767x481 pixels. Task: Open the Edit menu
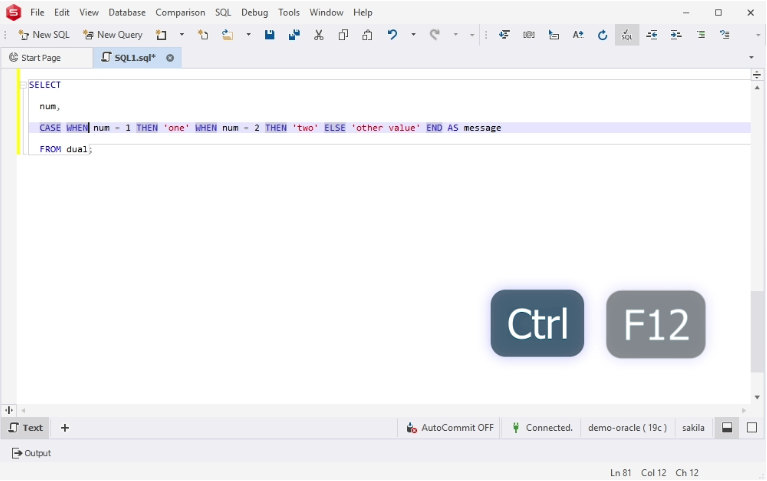coord(62,13)
